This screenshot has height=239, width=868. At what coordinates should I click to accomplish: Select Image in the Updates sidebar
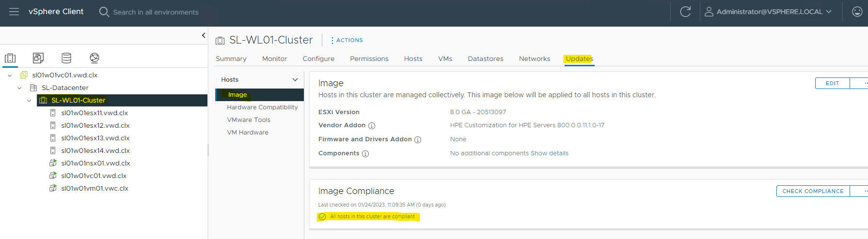(260, 95)
